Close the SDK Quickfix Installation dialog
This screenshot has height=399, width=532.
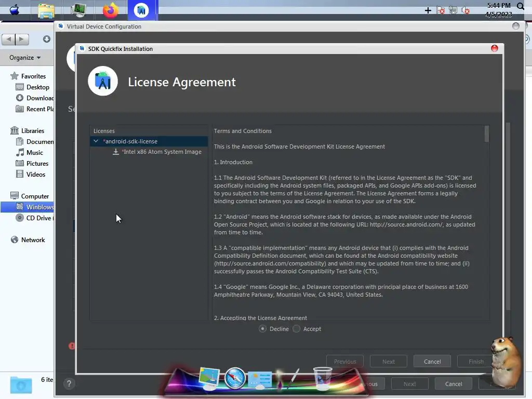click(495, 48)
